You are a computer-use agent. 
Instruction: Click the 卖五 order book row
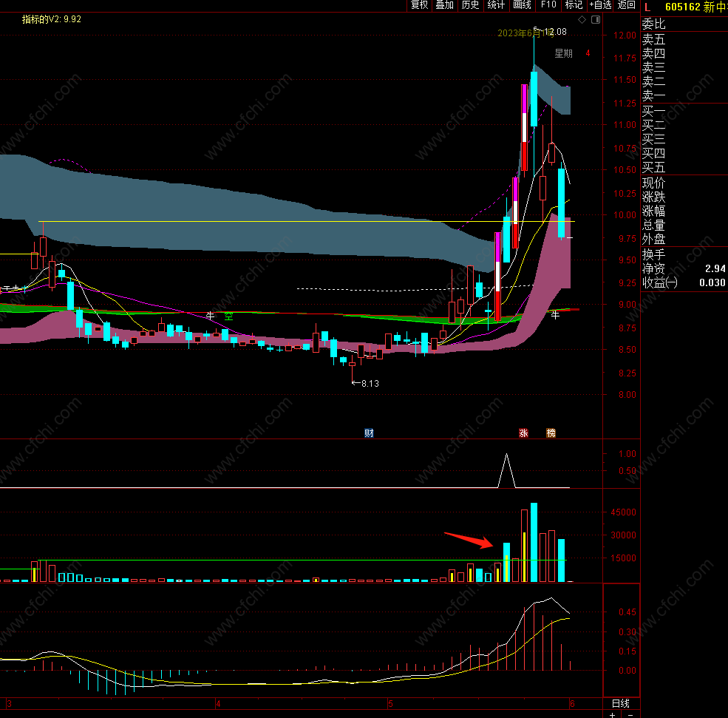click(x=653, y=39)
